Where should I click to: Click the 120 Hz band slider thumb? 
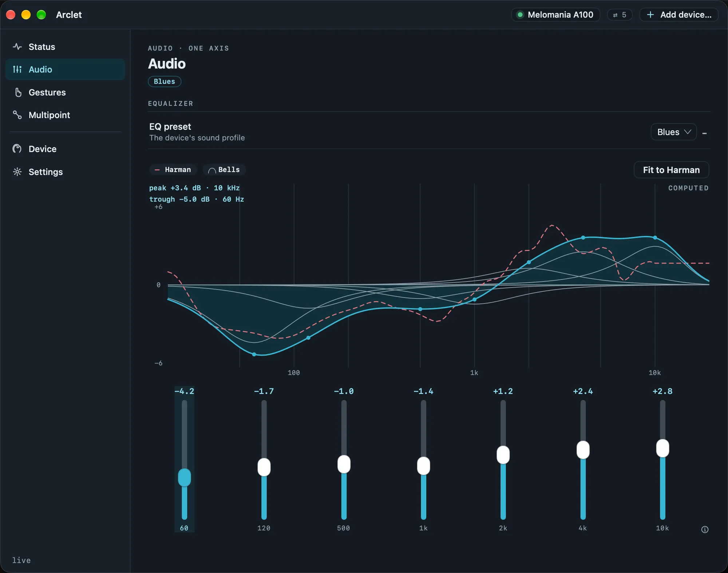[264, 467]
